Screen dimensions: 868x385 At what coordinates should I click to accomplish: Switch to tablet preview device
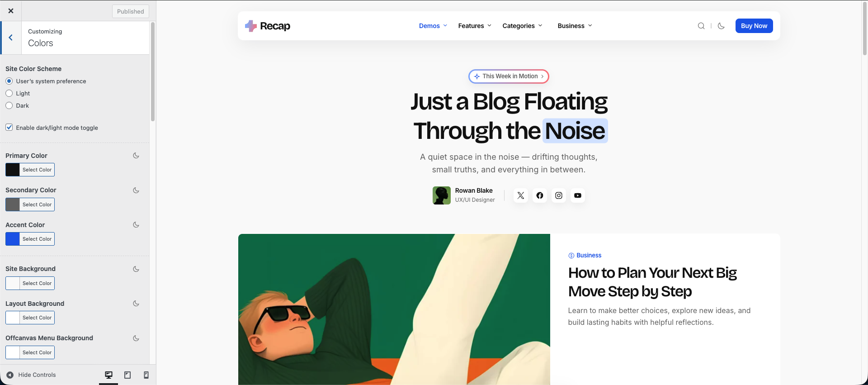tap(127, 375)
